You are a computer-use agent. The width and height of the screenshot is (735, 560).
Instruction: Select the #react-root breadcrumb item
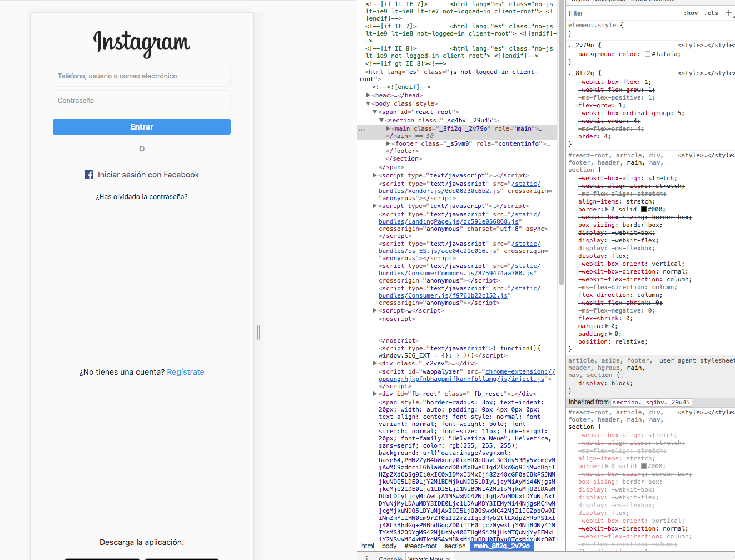pyautogui.click(x=421, y=546)
